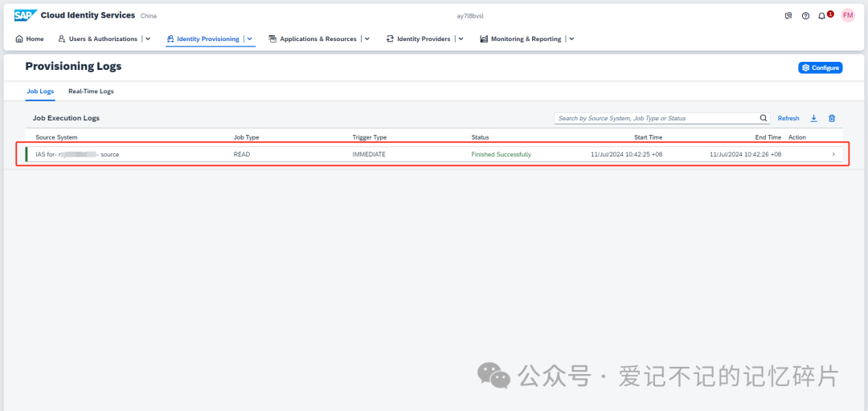Click the headset support icon in header

click(788, 16)
